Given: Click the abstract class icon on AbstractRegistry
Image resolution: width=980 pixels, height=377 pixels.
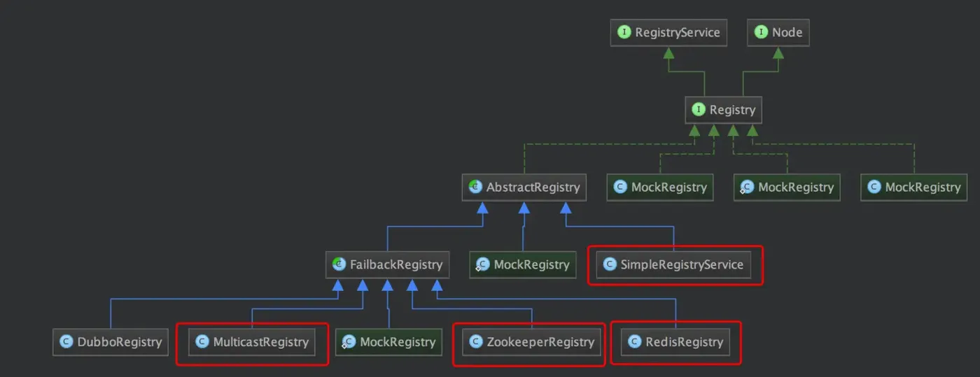Looking at the screenshot, I should 476,187.
